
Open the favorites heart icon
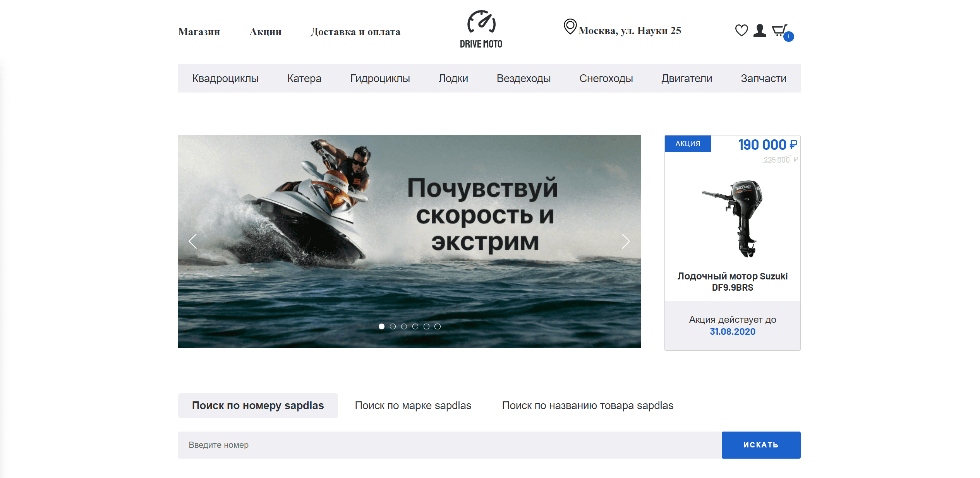[x=741, y=30]
